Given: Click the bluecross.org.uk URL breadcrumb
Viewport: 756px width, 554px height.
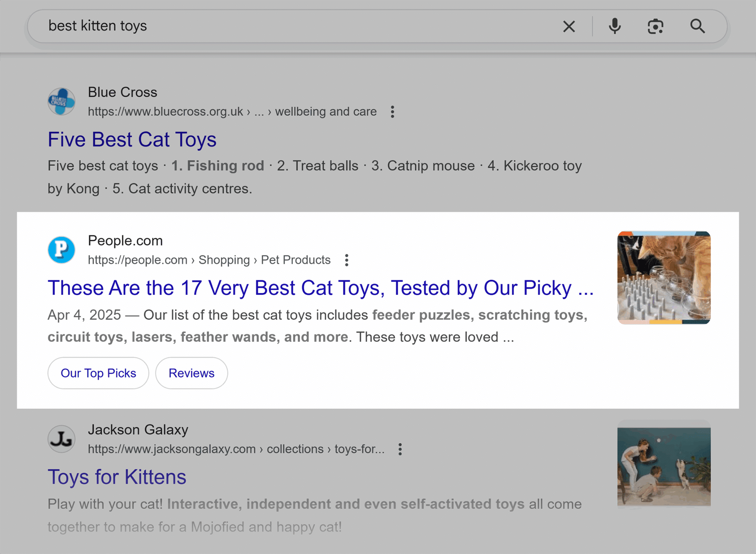Looking at the screenshot, I should (x=232, y=111).
